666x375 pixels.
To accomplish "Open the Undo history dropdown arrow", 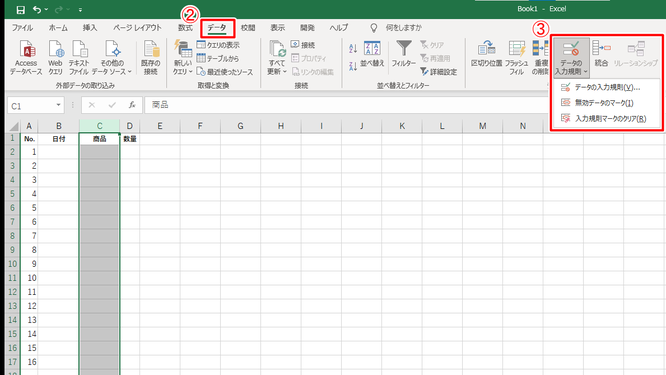I will point(46,9).
